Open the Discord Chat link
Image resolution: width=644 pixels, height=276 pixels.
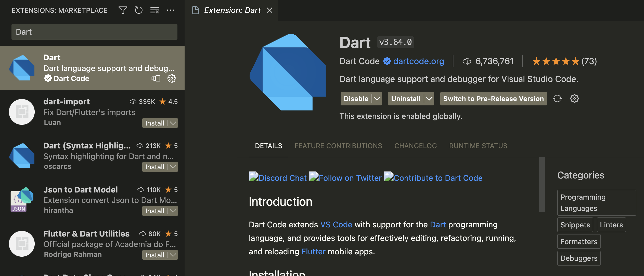click(278, 178)
